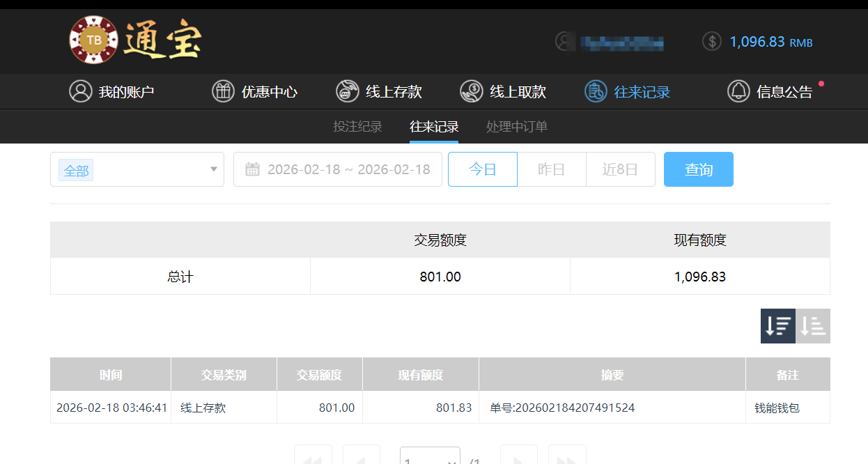Click the 线上存款 deposit icon
This screenshot has height=464, width=868.
pyautogui.click(x=346, y=91)
